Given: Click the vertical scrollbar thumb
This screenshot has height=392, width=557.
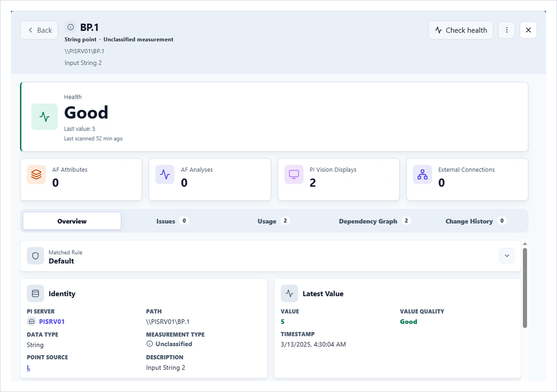Looking at the screenshot, I should 525,288.
